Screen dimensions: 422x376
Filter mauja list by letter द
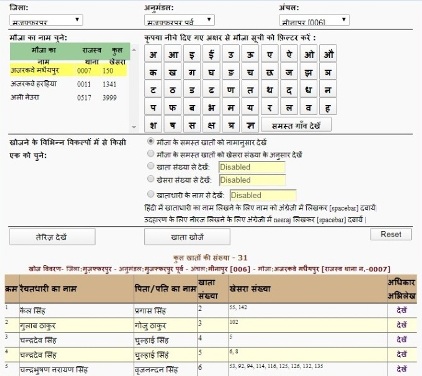coord(289,89)
